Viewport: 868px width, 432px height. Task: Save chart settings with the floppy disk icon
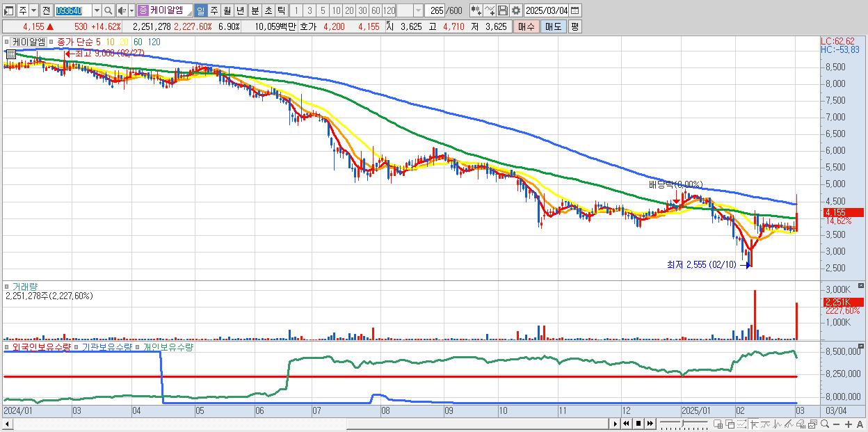[x=503, y=10]
